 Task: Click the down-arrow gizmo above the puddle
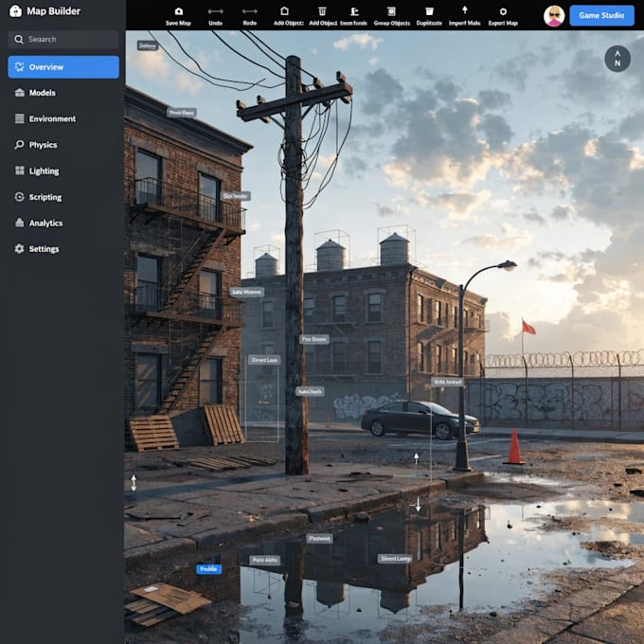pyautogui.click(x=418, y=504)
